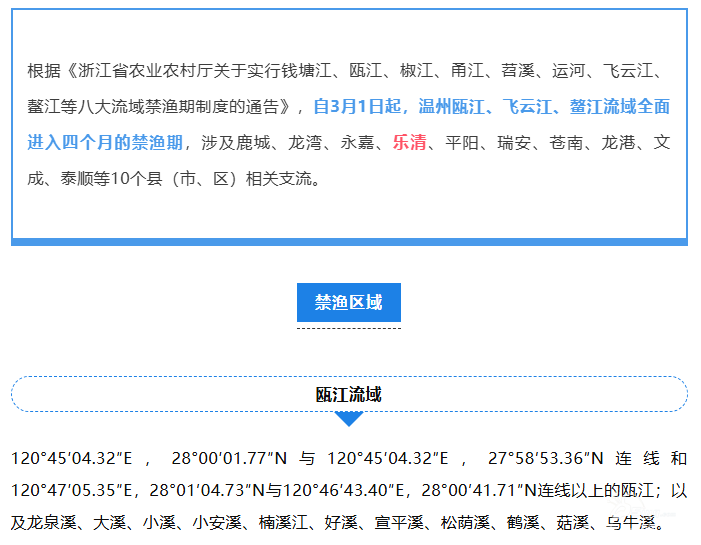Click the blue down-arrow below 瓯江流域
The image size is (701, 545).
pos(348,419)
